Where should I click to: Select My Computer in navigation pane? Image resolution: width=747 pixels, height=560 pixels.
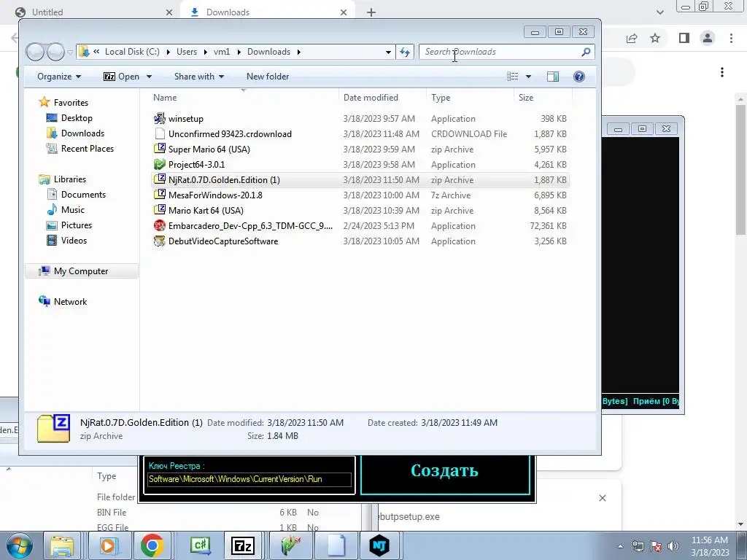point(81,271)
